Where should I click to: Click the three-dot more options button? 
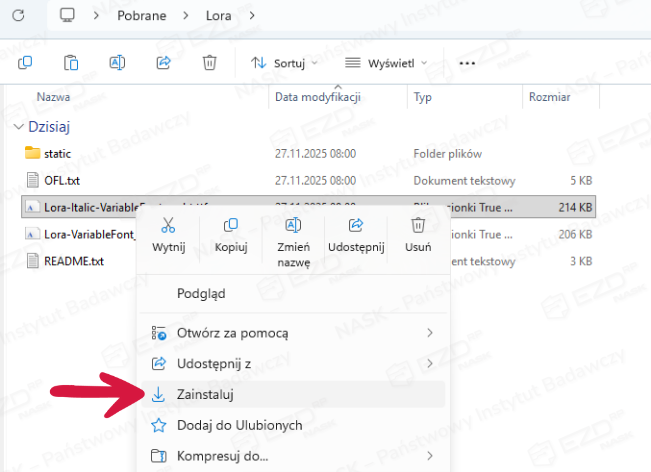click(x=466, y=63)
